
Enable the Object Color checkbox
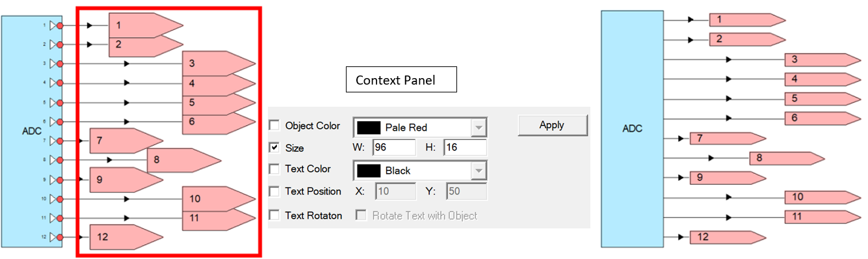274,126
